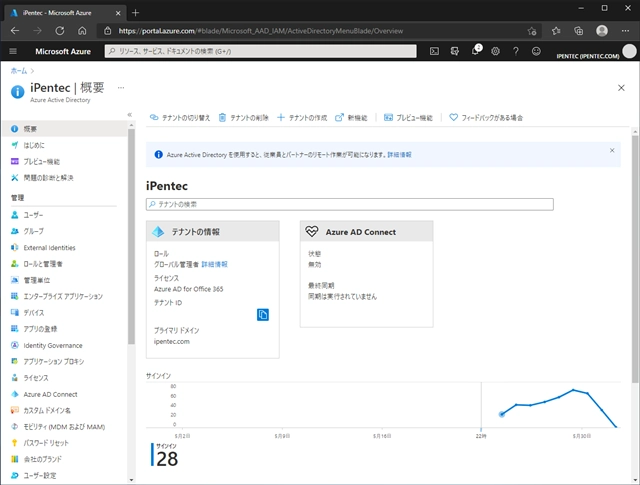The image size is (640, 485).
Task: Open the account avatar for IPENTEC
Action: (x=629, y=51)
